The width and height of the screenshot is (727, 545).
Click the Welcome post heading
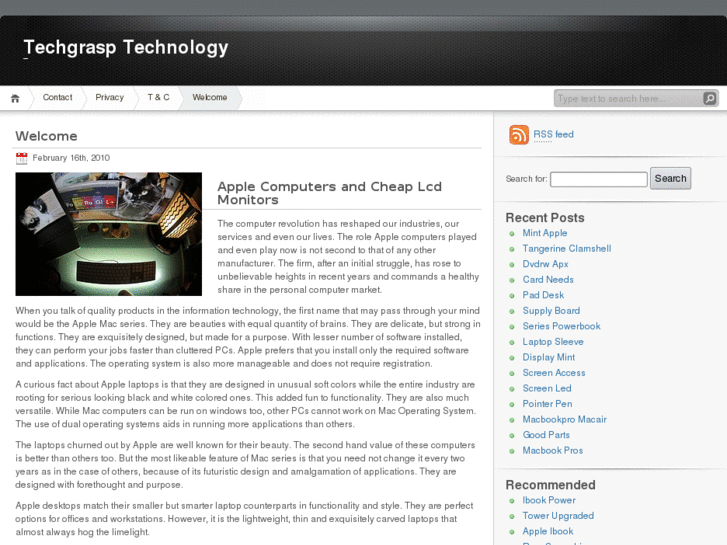tap(46, 136)
